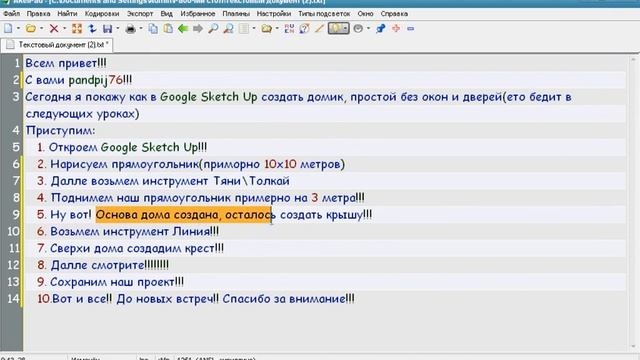Viewport: 640px width, 360px height.
Task: Click the Copy icon in the toolbar
Action: coord(153,29)
